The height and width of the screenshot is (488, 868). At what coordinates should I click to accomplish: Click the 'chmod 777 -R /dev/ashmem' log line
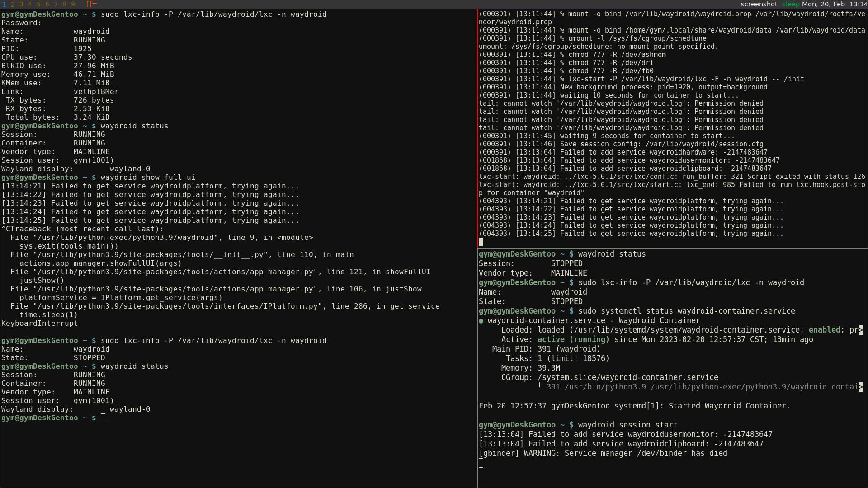coord(572,55)
